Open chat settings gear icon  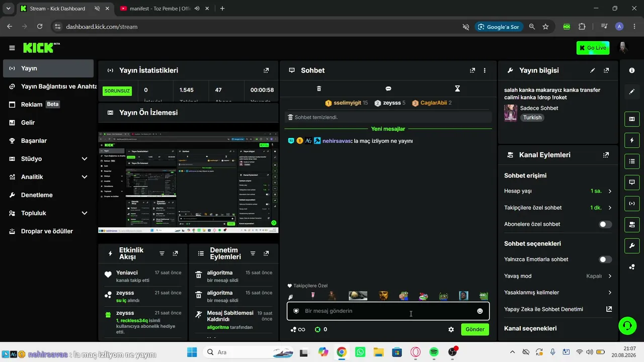[x=451, y=329]
